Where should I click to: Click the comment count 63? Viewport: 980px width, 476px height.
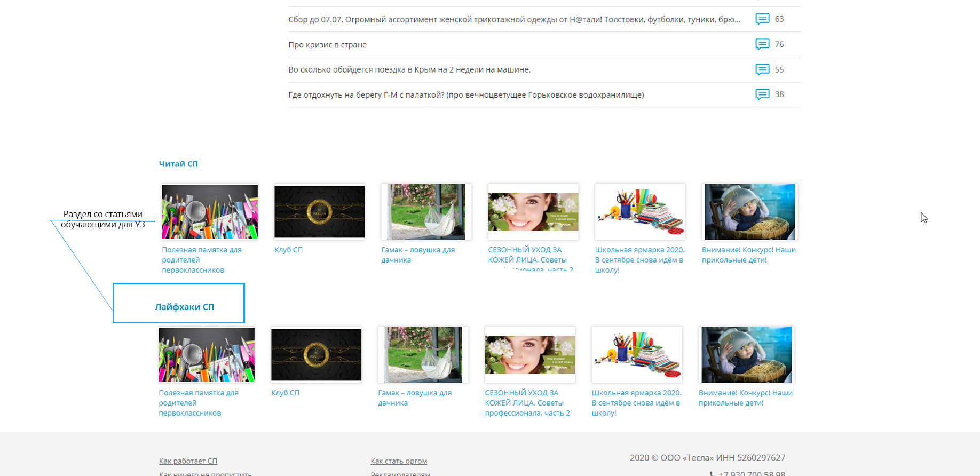click(779, 19)
